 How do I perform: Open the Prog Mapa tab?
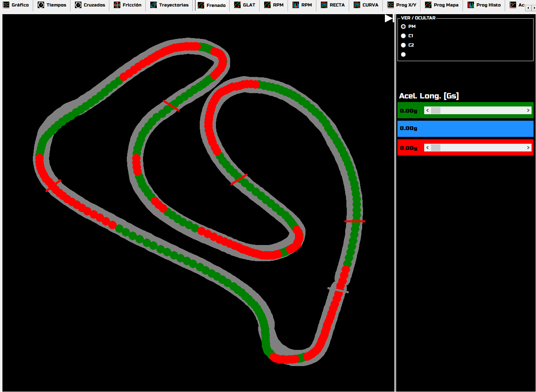[x=442, y=5]
